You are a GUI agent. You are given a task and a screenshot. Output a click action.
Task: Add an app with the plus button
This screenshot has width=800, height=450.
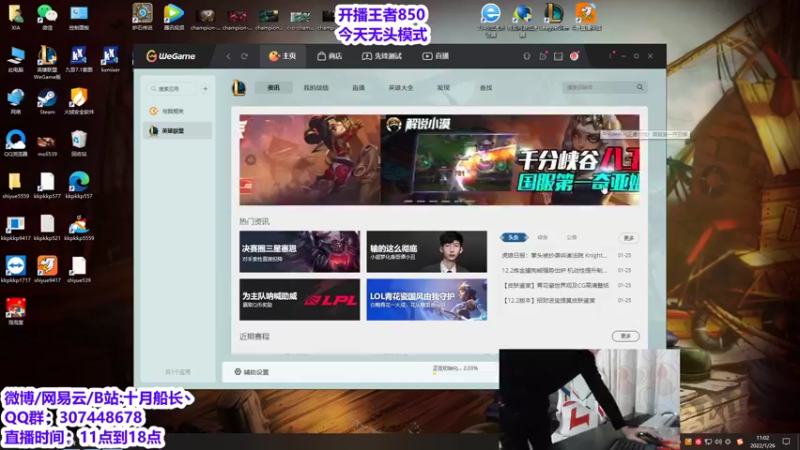coord(205,89)
